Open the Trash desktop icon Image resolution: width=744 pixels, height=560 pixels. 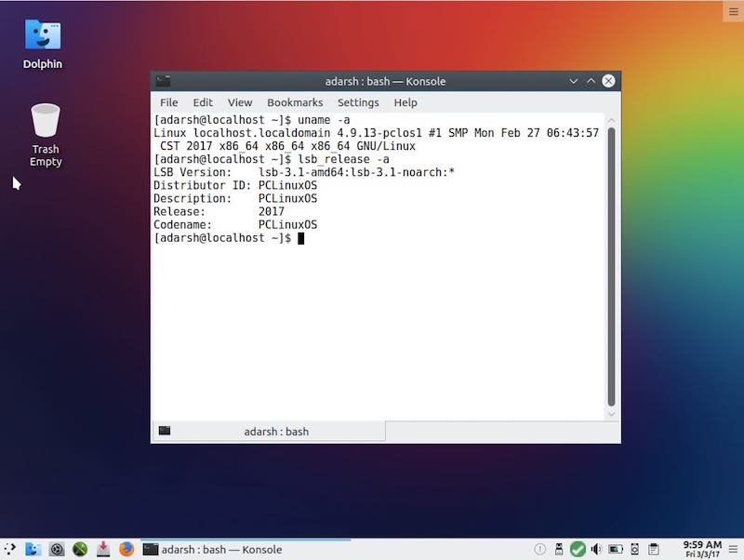[46, 135]
